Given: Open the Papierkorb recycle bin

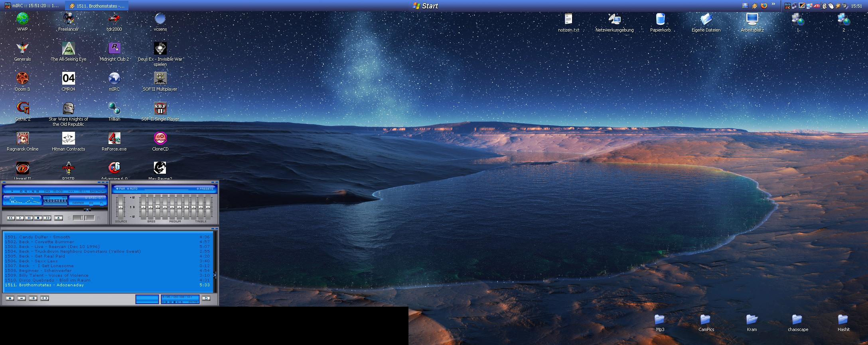Looking at the screenshot, I should point(660,20).
